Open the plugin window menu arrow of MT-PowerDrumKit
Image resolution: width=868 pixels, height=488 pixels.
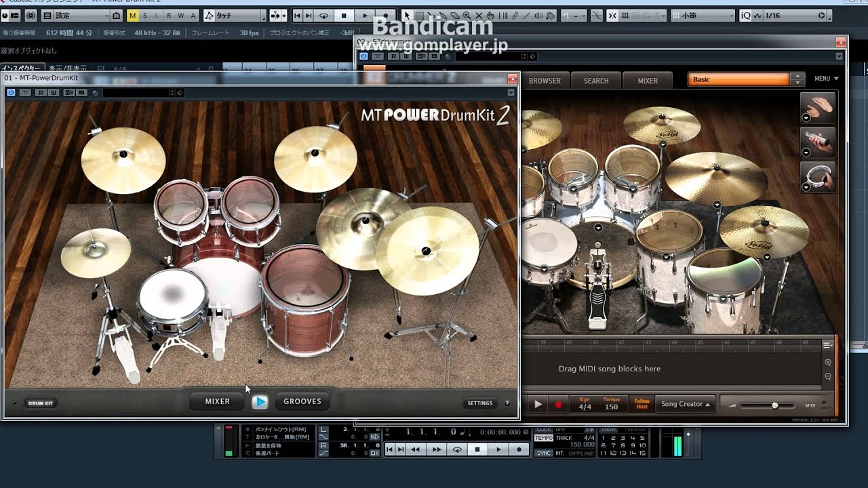(511, 92)
